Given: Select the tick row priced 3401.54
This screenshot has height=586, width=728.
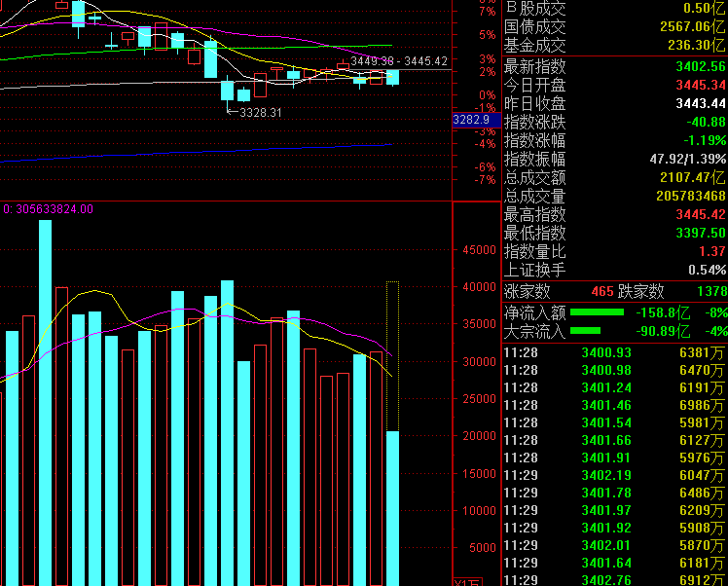Looking at the screenshot, I should [x=614, y=422].
